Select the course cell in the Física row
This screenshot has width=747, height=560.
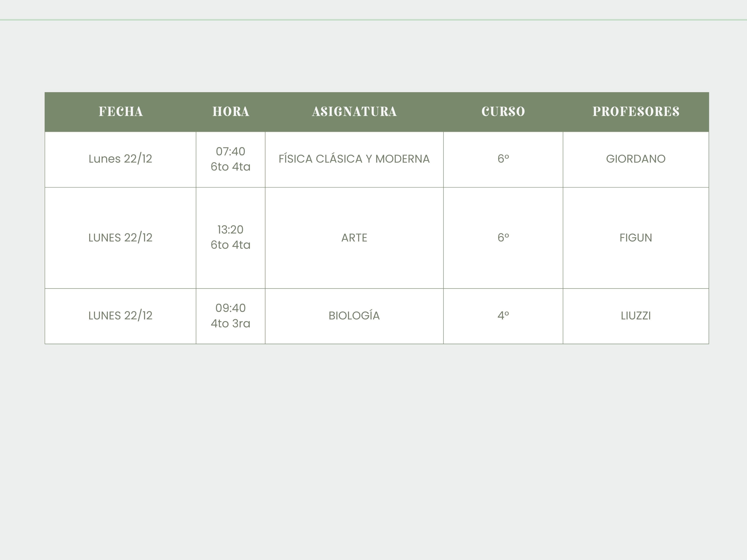(503, 159)
